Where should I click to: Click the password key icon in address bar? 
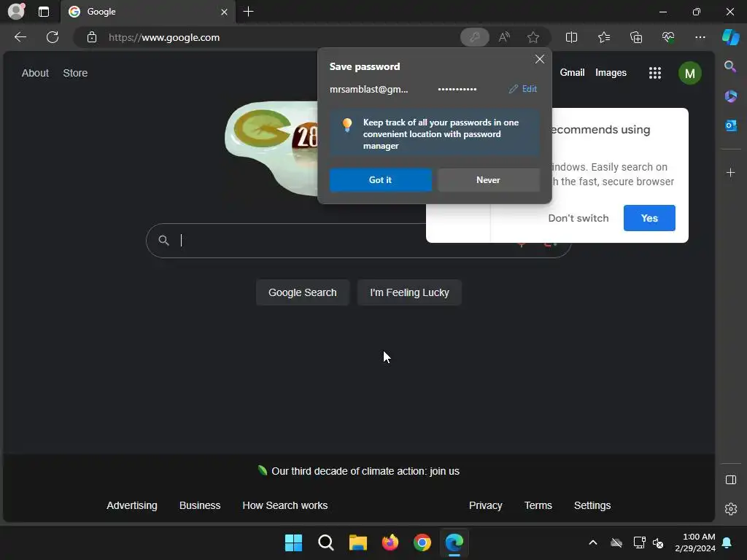(x=474, y=37)
